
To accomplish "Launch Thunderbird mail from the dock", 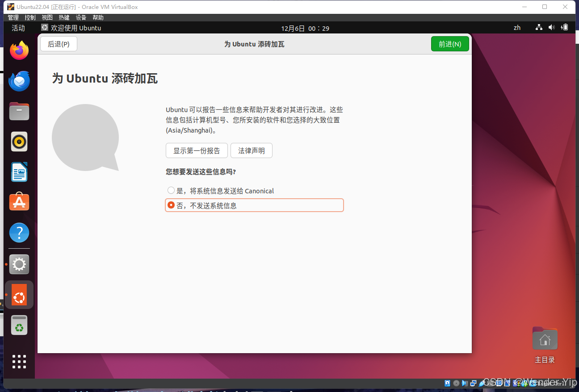I will (19, 81).
